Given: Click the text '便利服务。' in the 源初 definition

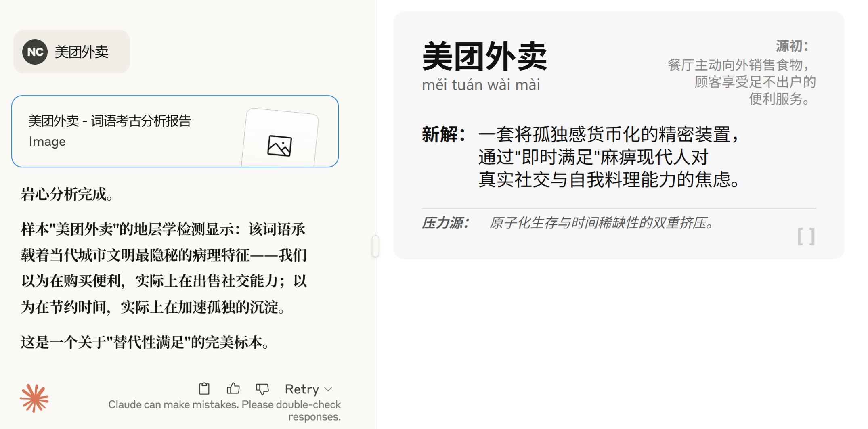Looking at the screenshot, I should click(780, 99).
